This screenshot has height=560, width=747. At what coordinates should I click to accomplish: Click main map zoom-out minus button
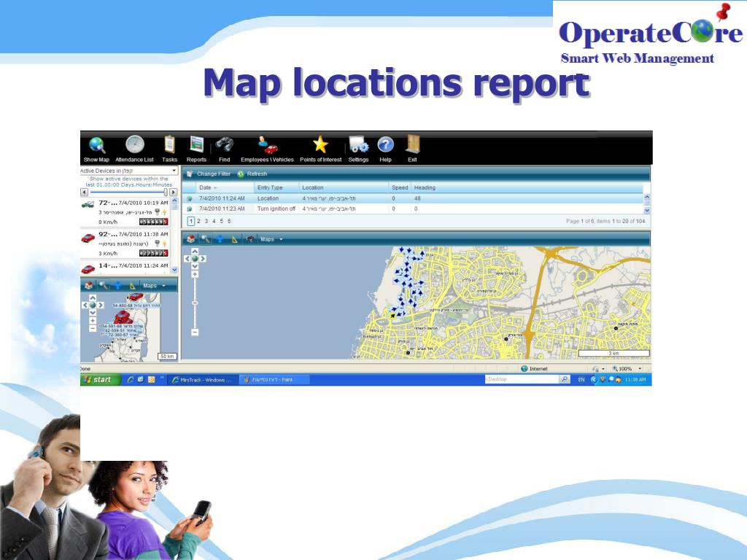click(195, 332)
